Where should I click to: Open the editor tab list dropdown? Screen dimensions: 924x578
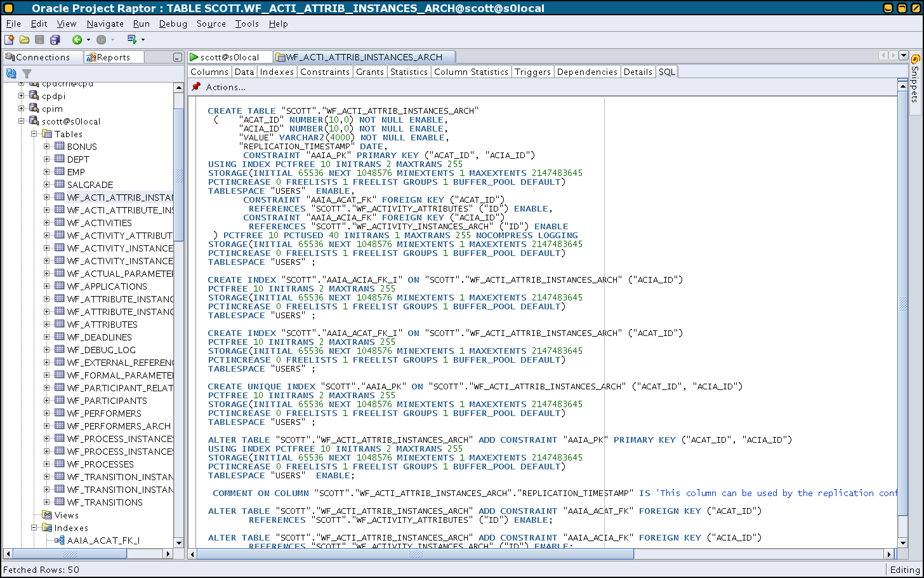(x=904, y=55)
